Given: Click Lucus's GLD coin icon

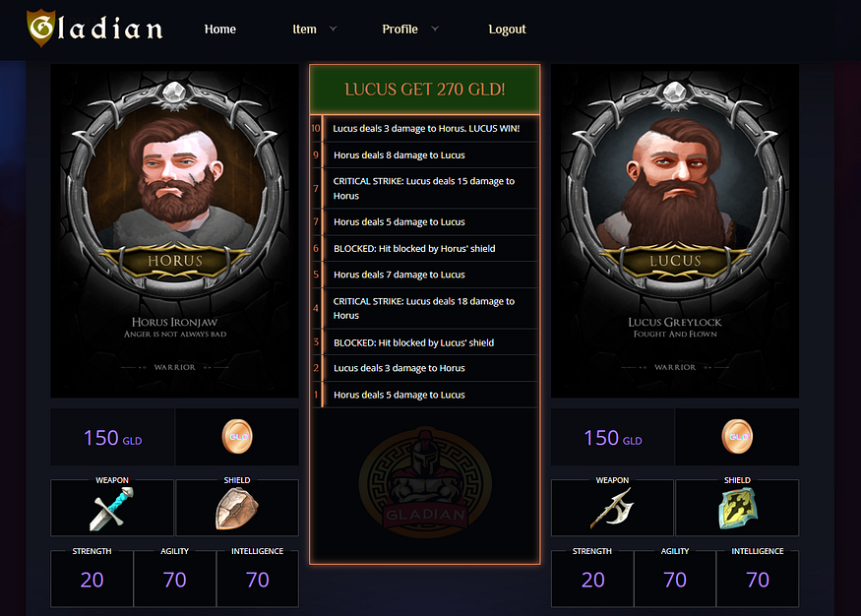Looking at the screenshot, I should 737,437.
